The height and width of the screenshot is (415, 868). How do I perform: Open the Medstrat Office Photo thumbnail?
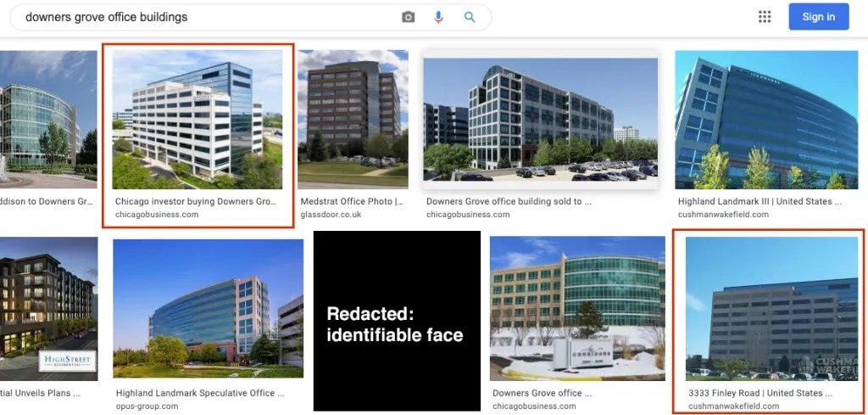pyautogui.click(x=353, y=119)
